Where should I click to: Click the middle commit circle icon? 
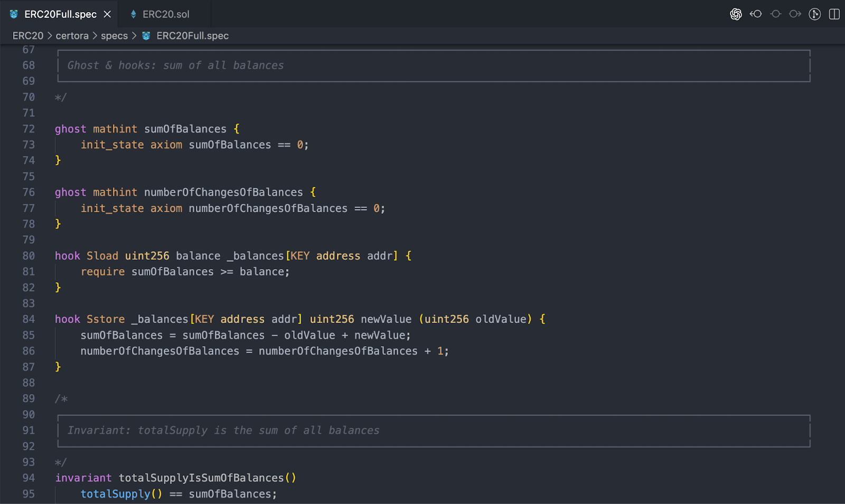click(775, 14)
